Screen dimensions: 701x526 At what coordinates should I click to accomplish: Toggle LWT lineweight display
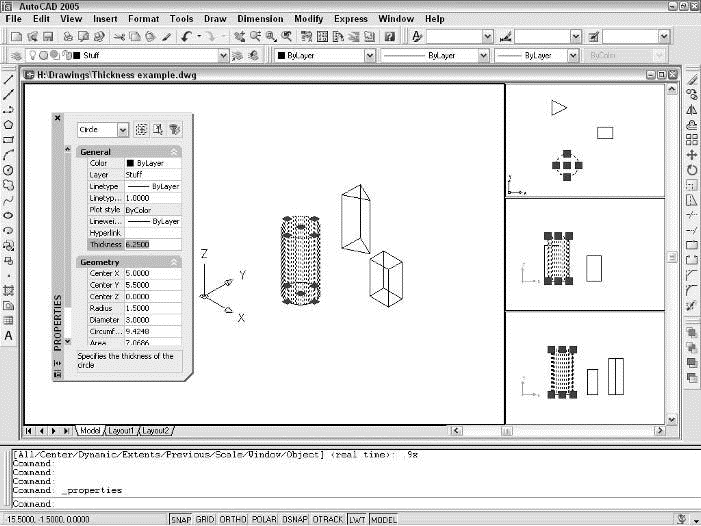(x=357, y=519)
